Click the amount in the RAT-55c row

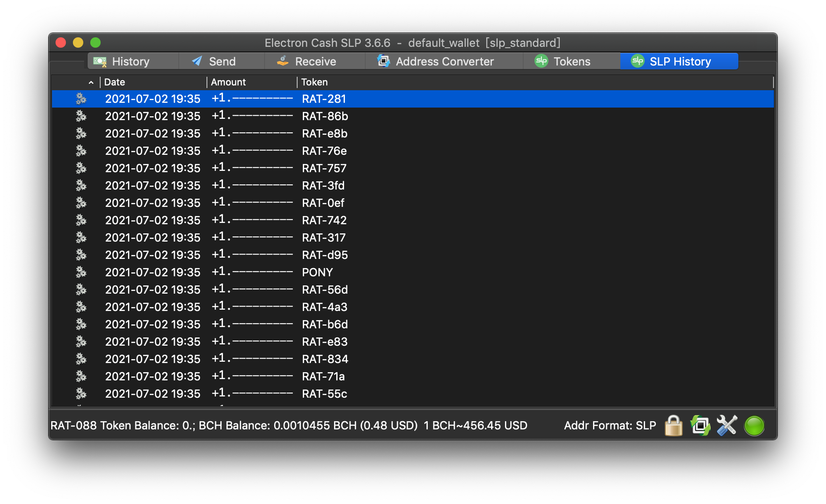[x=252, y=393]
